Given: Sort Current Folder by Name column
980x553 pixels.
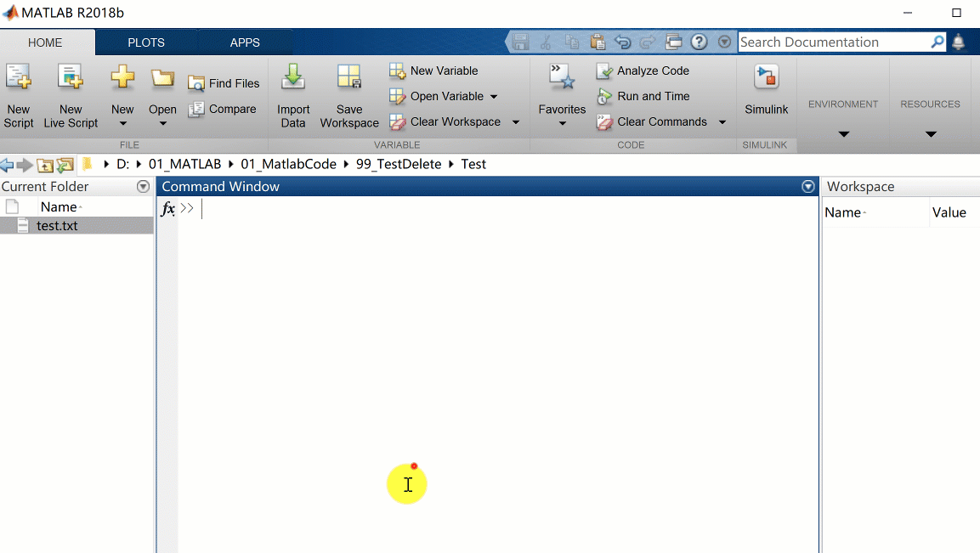Looking at the screenshot, I should [x=60, y=206].
